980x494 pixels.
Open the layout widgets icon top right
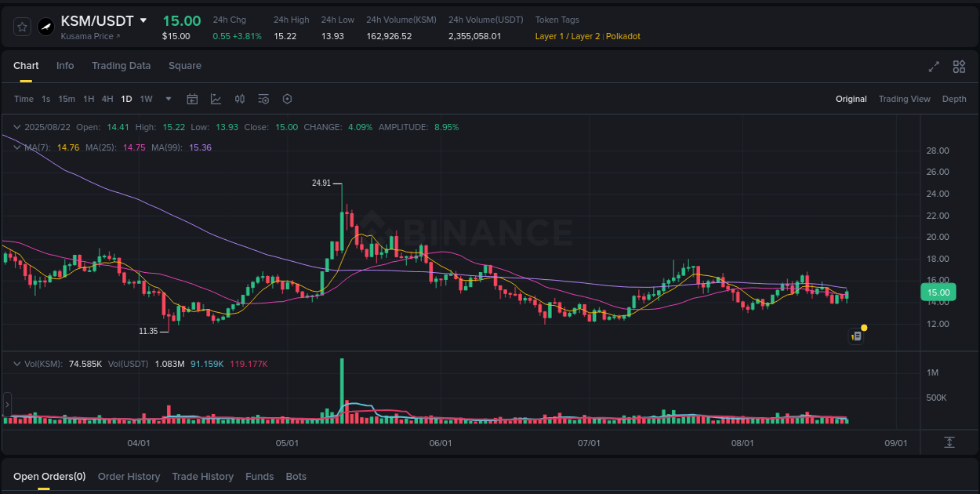[x=959, y=67]
